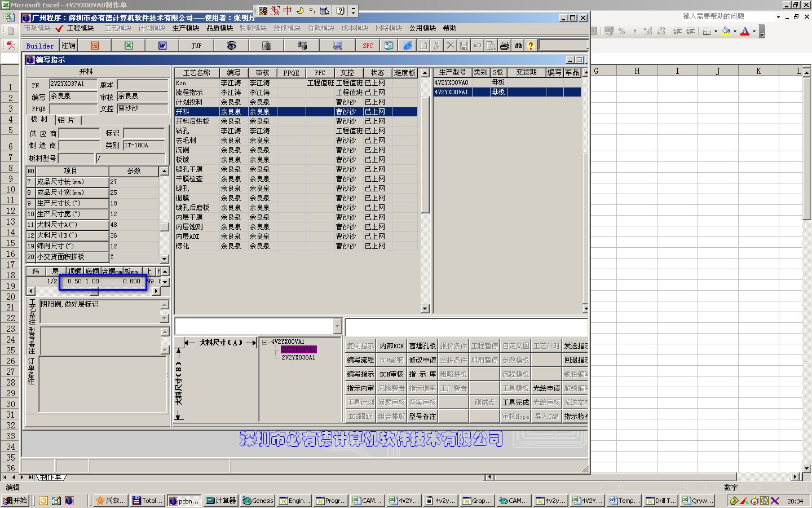Screen dimensions: 812x508
Task: Select the 4V2YX00VA0 production model row
Action: [507, 82]
